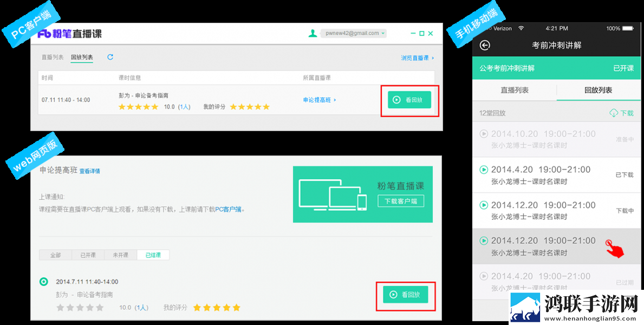Select 已结课 filter tab in web version

153,255
